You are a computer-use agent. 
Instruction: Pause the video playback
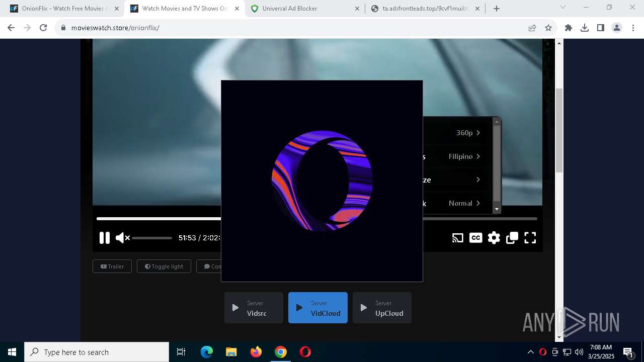click(x=104, y=238)
